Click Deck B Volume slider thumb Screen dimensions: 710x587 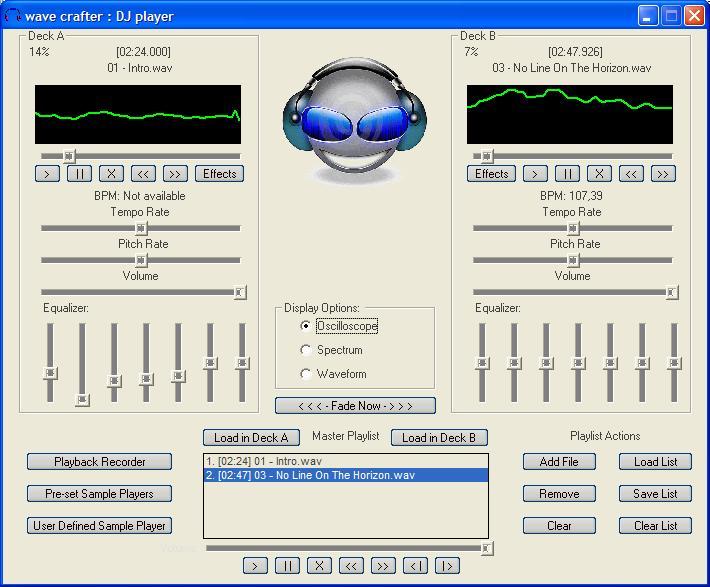click(672, 293)
